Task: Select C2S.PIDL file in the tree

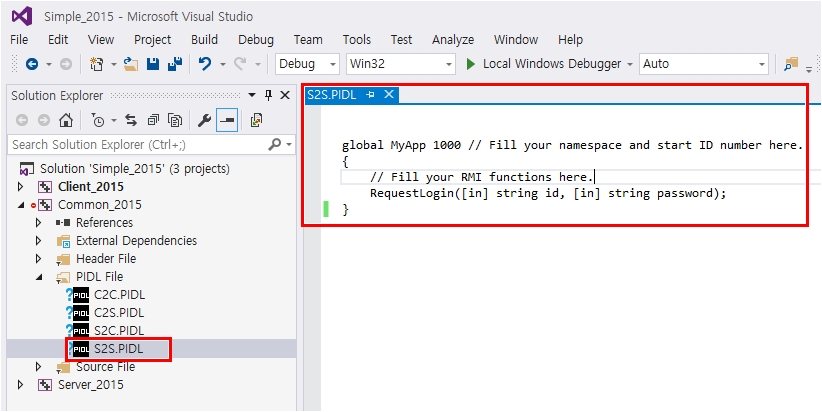Action: click(119, 312)
